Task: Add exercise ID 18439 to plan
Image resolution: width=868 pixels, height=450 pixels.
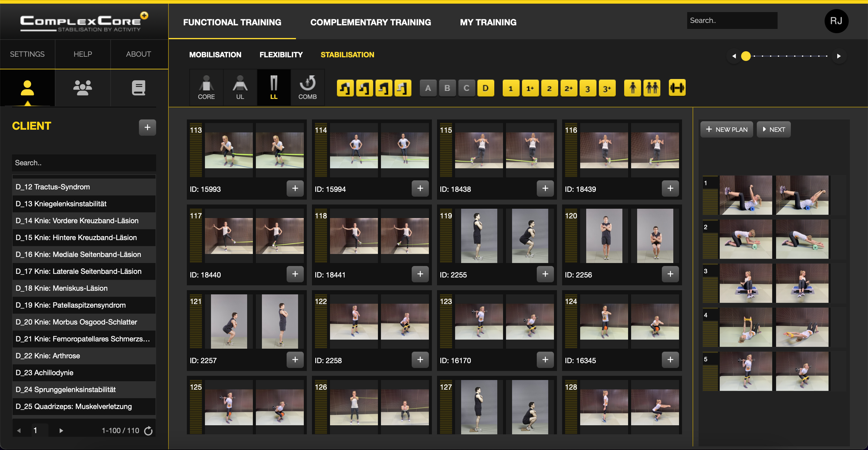Action: [670, 188]
